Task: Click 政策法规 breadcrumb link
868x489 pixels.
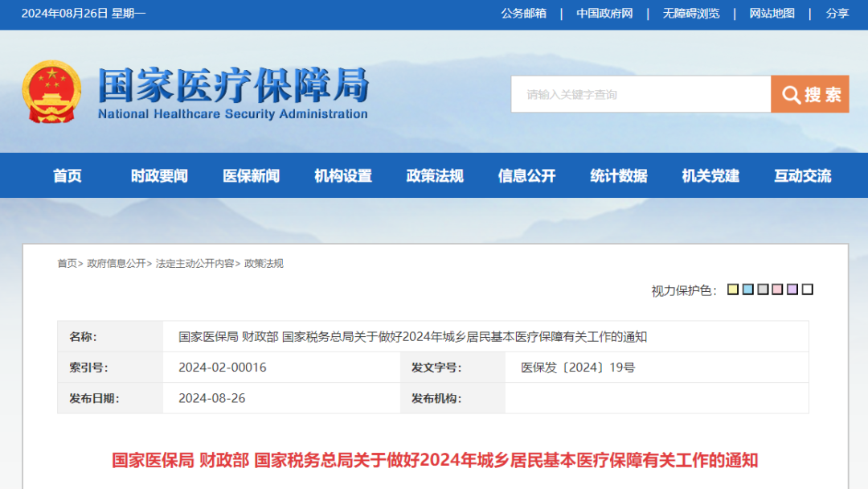Action: [x=264, y=264]
